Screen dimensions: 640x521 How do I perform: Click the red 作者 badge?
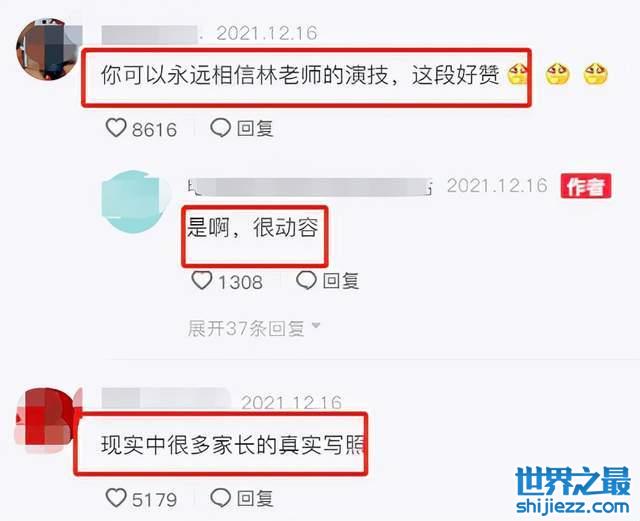click(586, 186)
